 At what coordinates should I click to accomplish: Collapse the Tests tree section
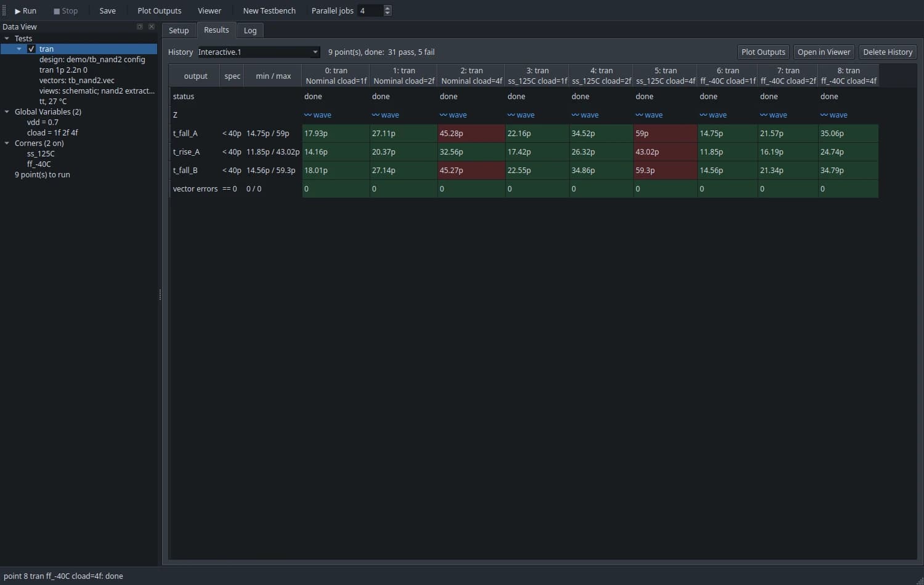[x=7, y=39]
